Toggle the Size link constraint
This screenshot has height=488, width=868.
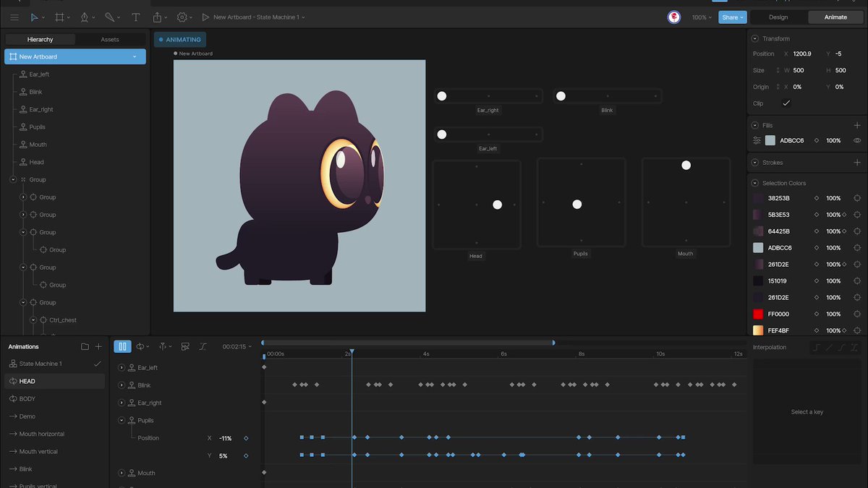[x=778, y=70]
